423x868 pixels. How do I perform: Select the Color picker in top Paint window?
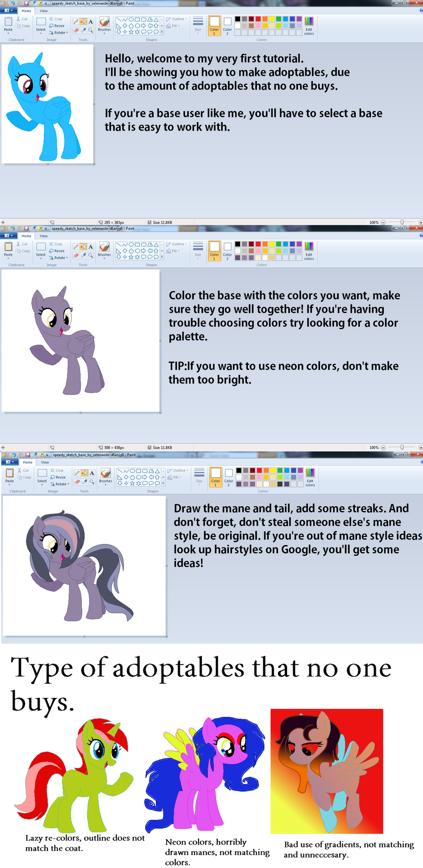tap(83, 30)
